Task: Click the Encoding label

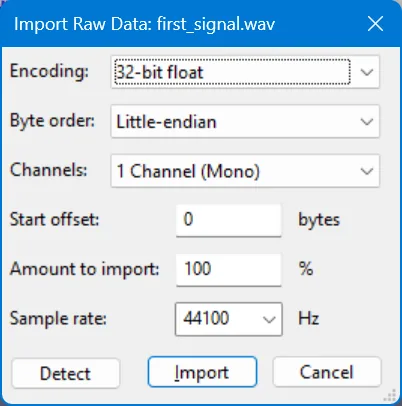Action: 49,71
